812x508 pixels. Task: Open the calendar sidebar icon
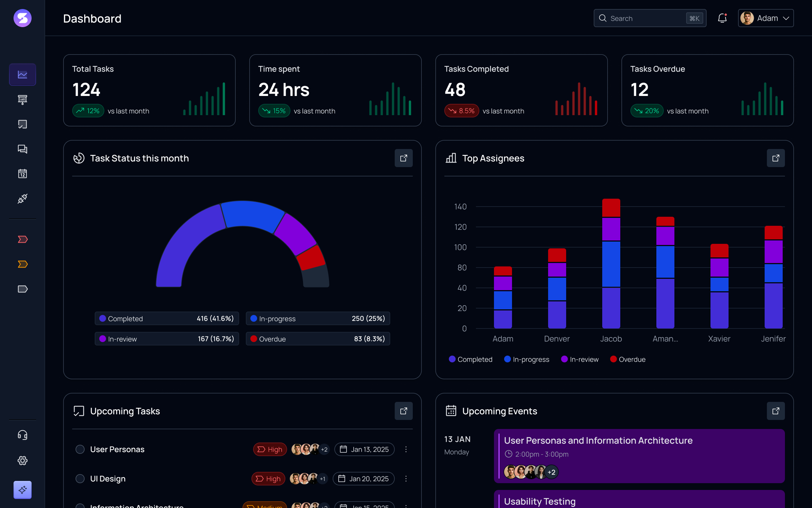pyautogui.click(x=23, y=174)
